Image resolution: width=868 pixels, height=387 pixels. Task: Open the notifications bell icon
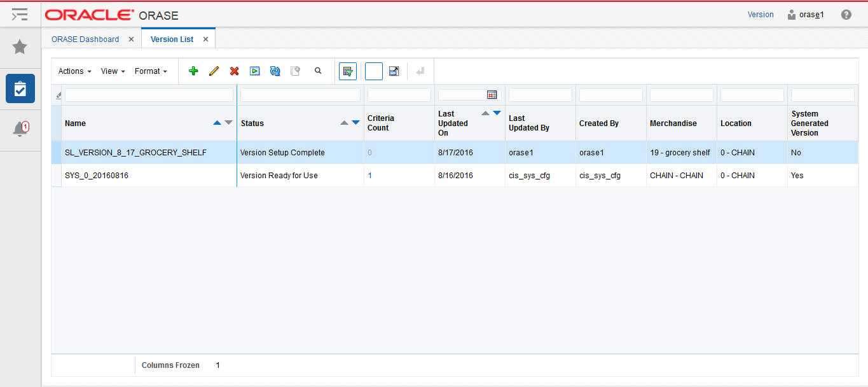pyautogui.click(x=20, y=129)
